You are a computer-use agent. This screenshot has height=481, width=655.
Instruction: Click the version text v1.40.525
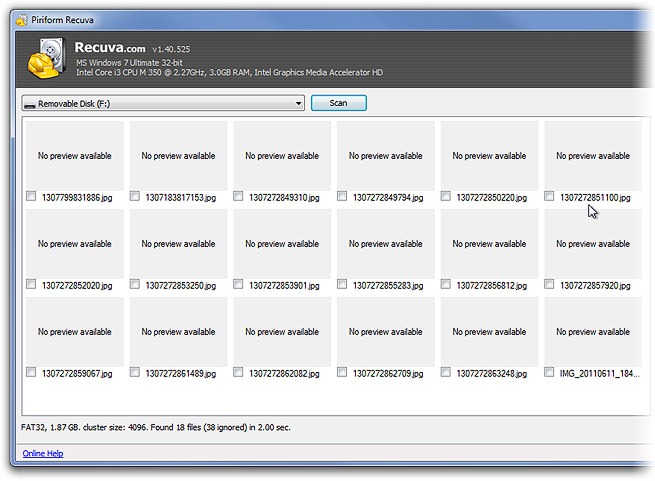171,49
